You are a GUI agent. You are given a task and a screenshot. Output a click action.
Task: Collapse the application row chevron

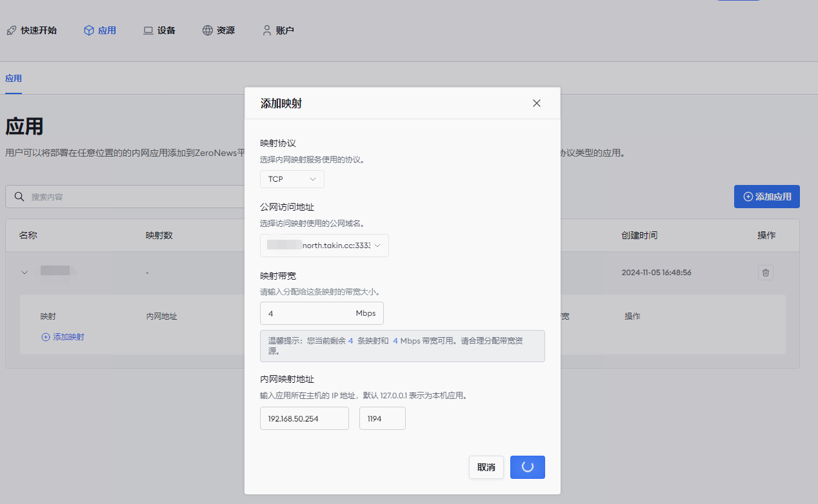point(25,273)
